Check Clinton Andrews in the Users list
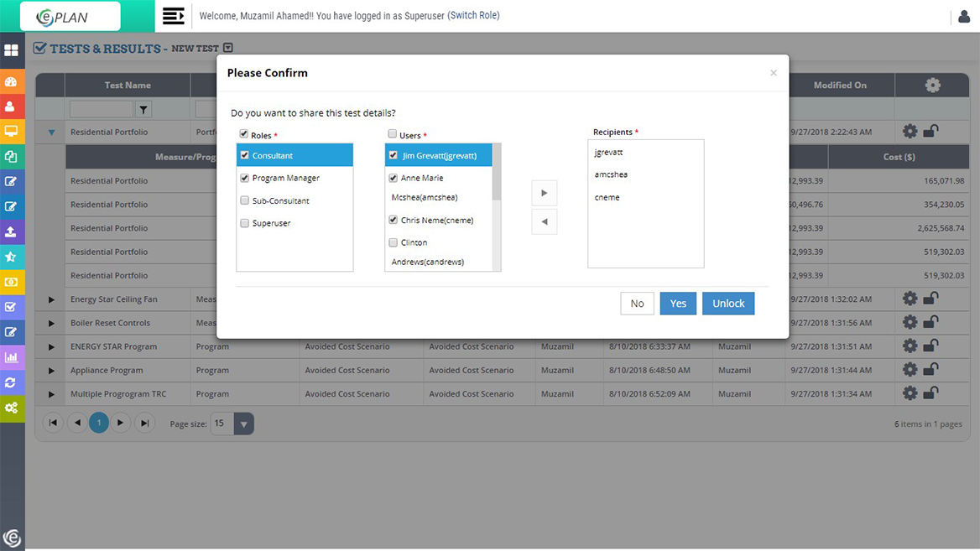Image resolution: width=980 pixels, height=551 pixels. (x=393, y=242)
